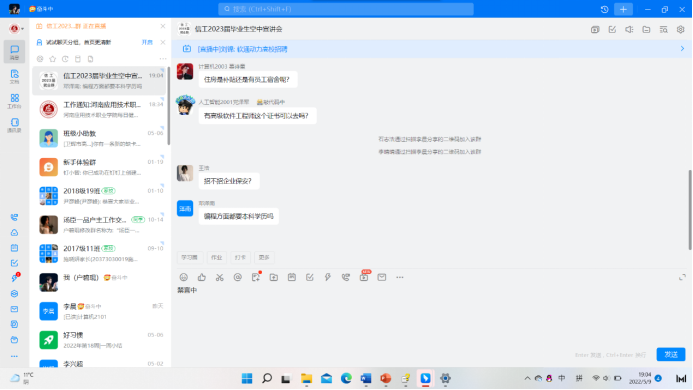Open the 班级小助数 conversation
This screenshot has height=390, width=693.
coord(99,138)
